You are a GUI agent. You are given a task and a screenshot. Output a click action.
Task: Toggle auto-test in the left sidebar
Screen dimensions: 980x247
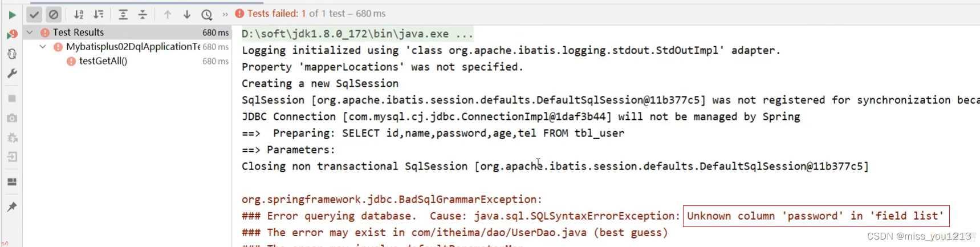click(12, 54)
